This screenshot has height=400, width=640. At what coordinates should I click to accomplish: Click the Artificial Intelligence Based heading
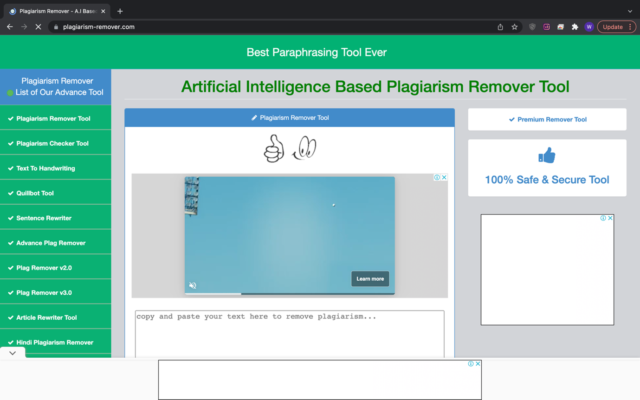click(375, 87)
